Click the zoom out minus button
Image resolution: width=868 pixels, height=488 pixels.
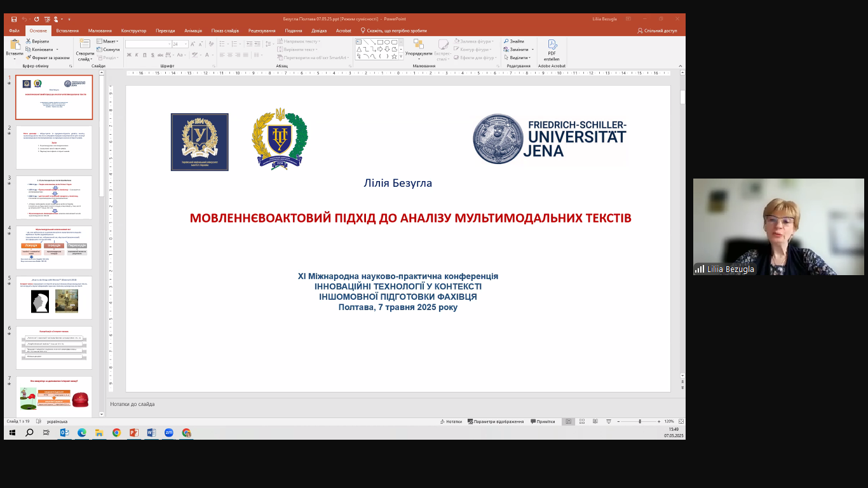[618, 421]
